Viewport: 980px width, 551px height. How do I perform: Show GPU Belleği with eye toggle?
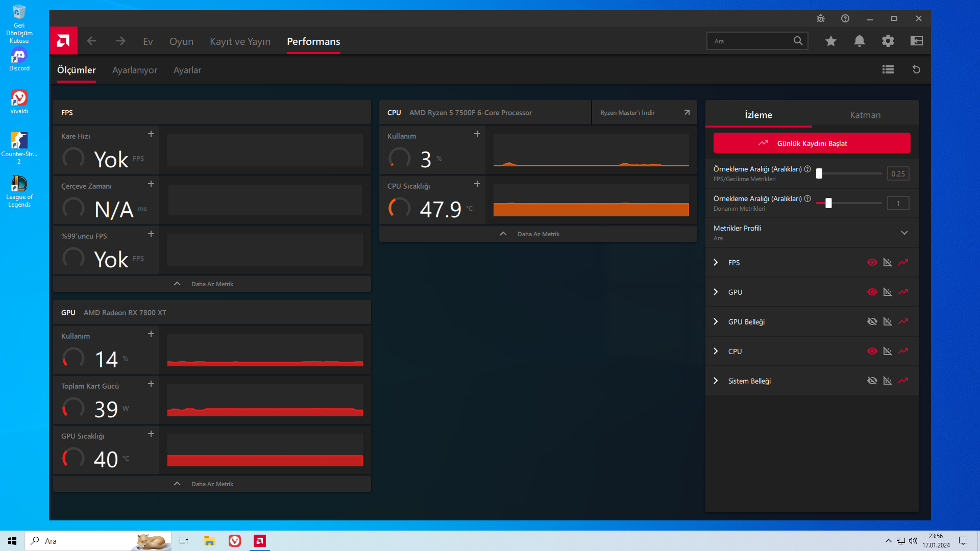click(872, 321)
